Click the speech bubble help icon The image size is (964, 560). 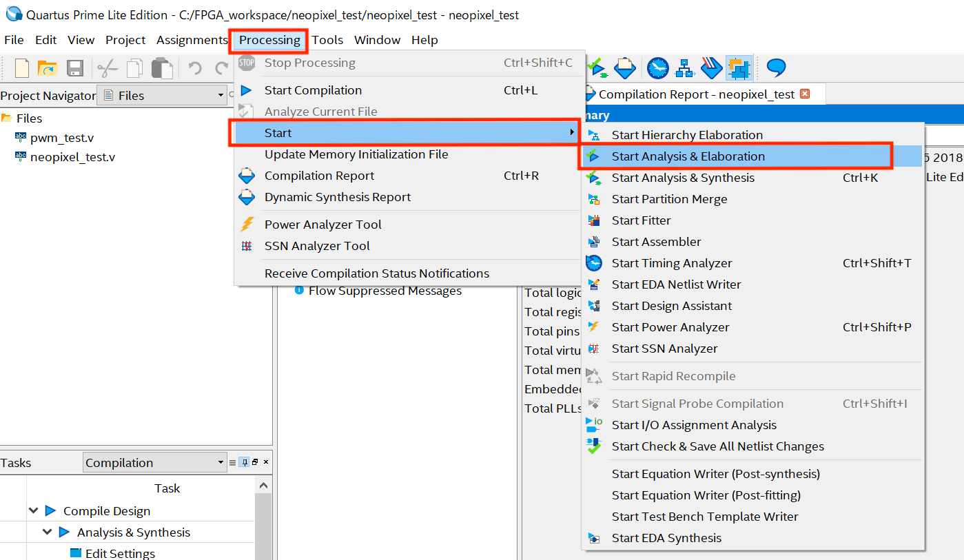click(x=777, y=68)
